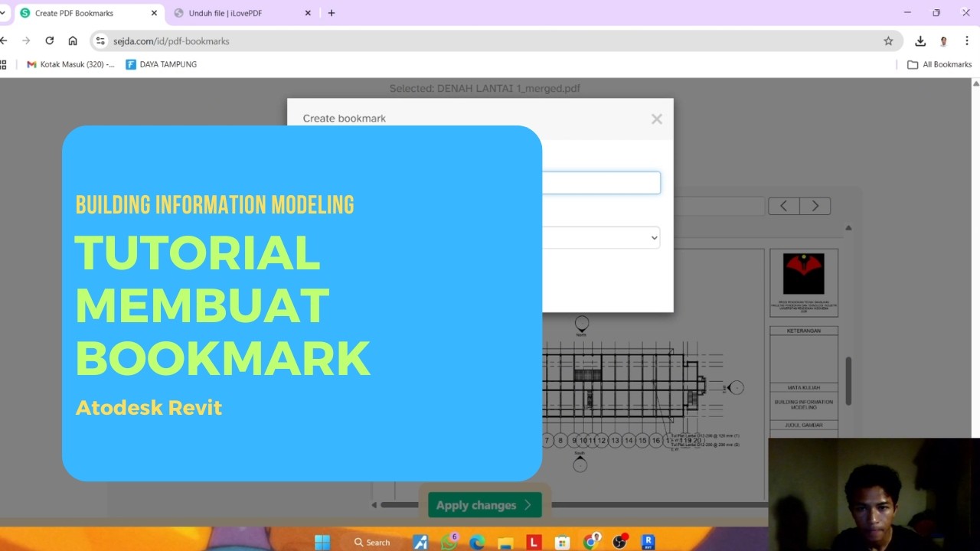Open File Explorer from the taskbar
The width and height of the screenshot is (980, 551).
click(x=505, y=542)
